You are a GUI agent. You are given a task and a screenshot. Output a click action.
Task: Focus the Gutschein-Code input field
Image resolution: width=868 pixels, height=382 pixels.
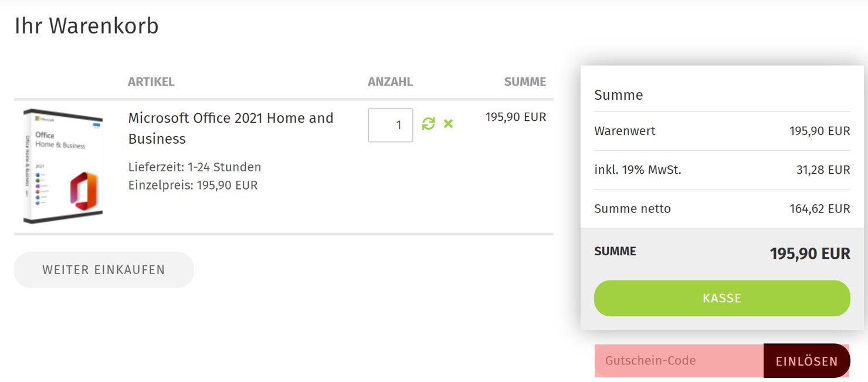point(679,360)
